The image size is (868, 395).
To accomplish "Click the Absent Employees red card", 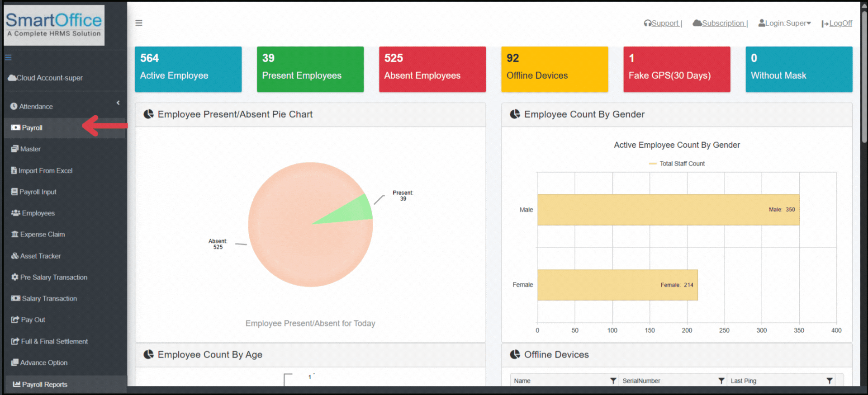I will click(432, 69).
